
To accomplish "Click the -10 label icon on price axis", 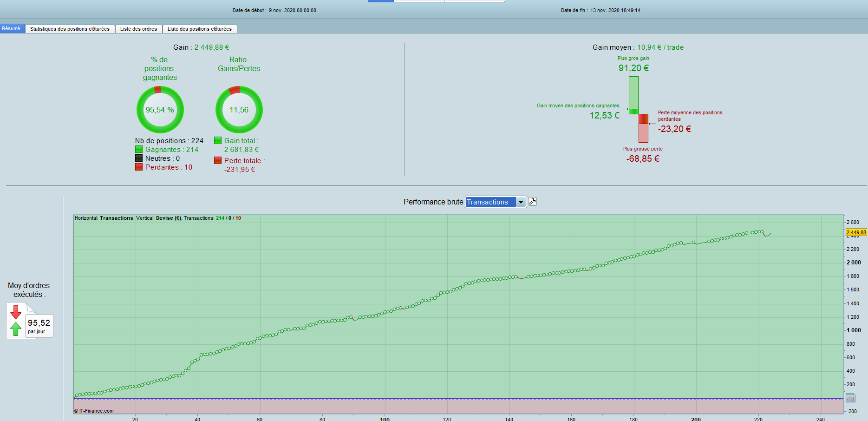I will click(x=850, y=398).
